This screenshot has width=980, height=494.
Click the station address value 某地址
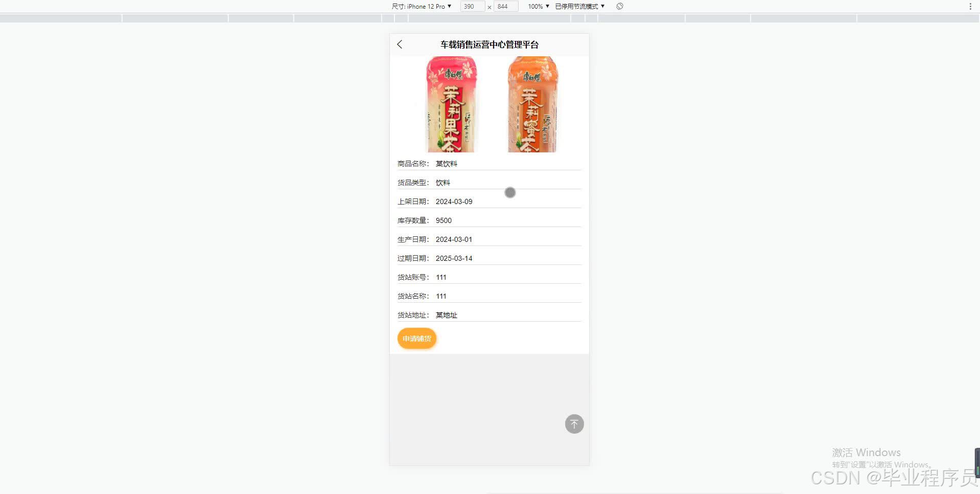[447, 315]
